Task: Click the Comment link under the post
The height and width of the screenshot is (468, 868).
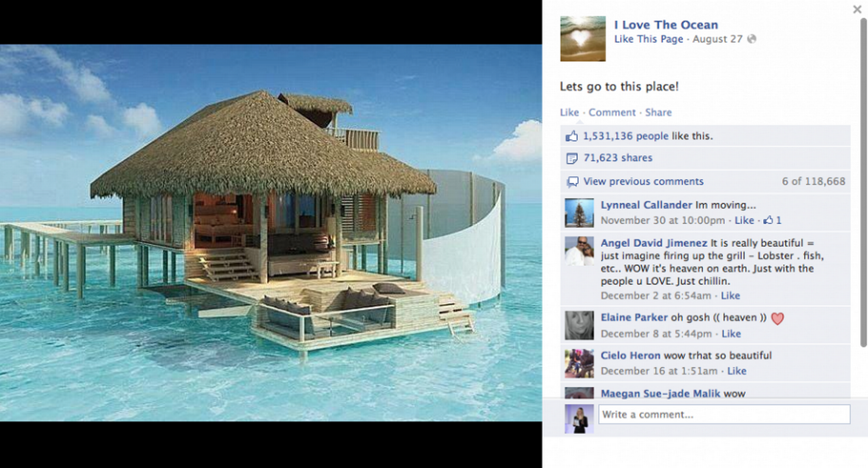Action: point(612,112)
